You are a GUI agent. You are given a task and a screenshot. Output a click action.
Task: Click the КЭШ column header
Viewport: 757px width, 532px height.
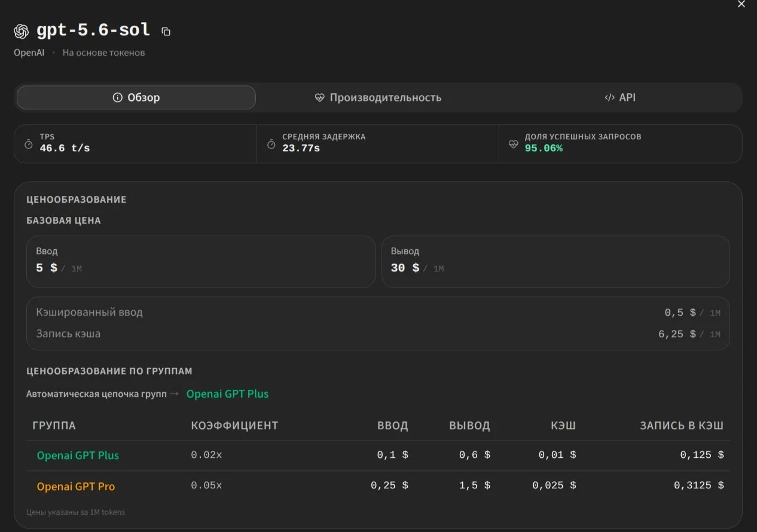[563, 426]
